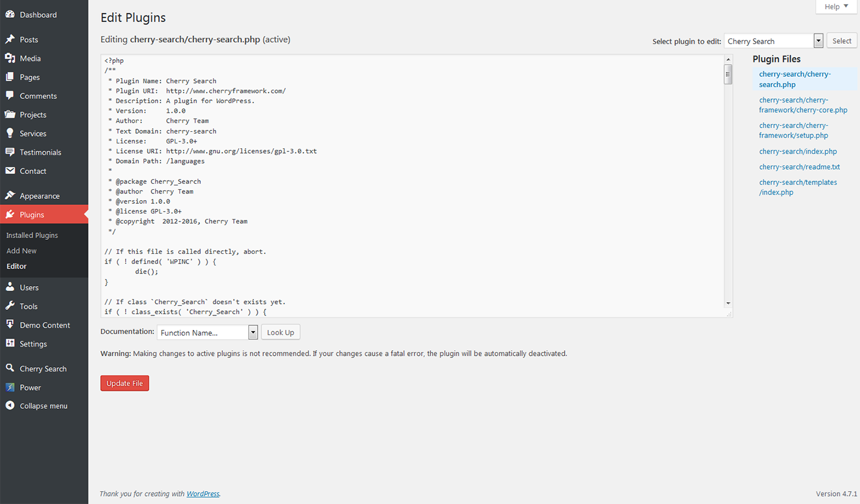Open Appearance in admin menu

44,196
